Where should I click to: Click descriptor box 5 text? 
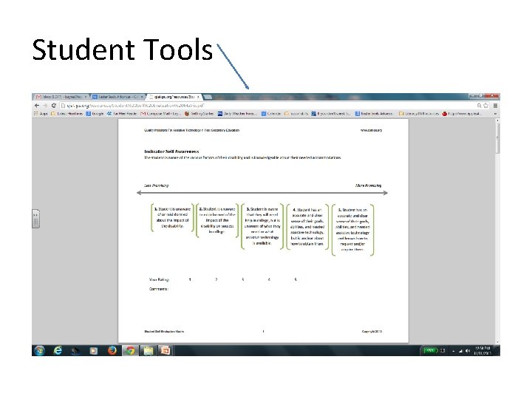[352, 229]
